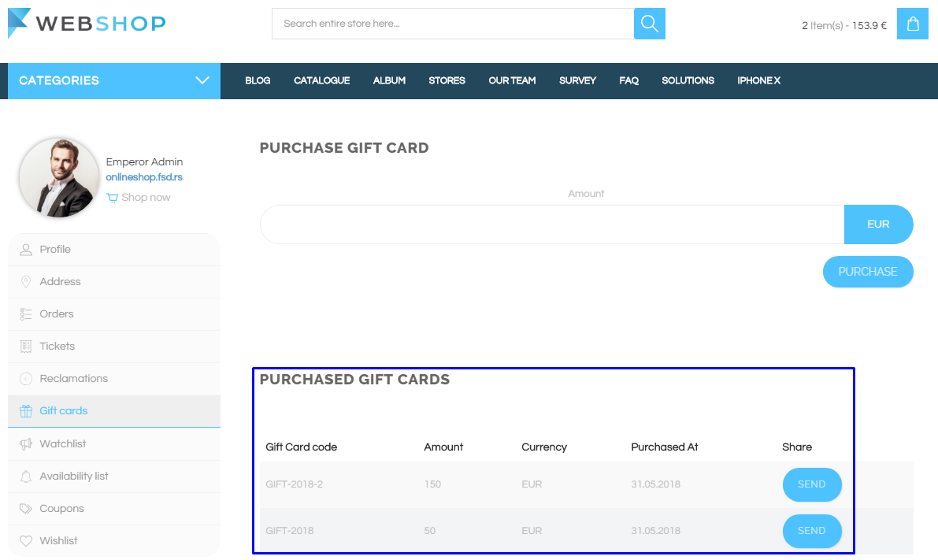Click the Shop now cart icon

coord(112,198)
